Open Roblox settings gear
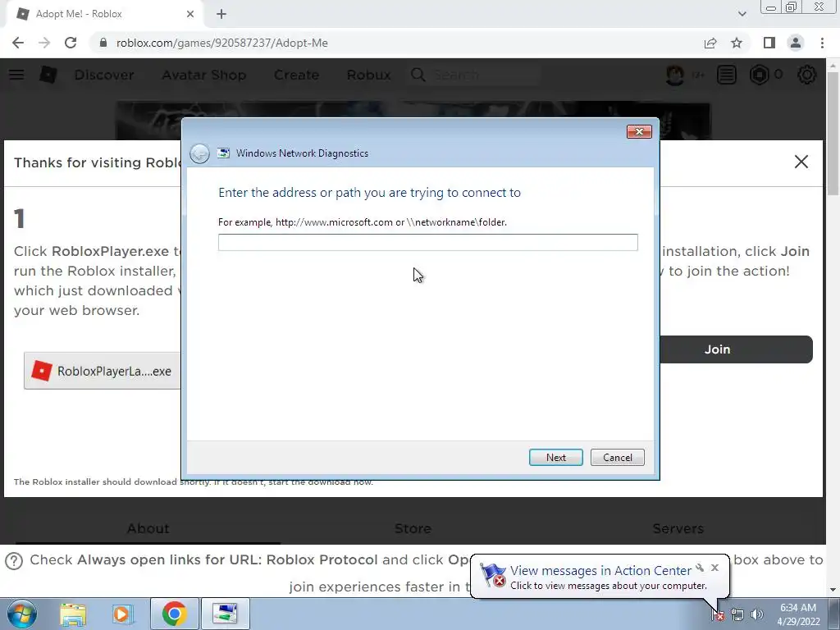This screenshot has width=840, height=630. [807, 75]
